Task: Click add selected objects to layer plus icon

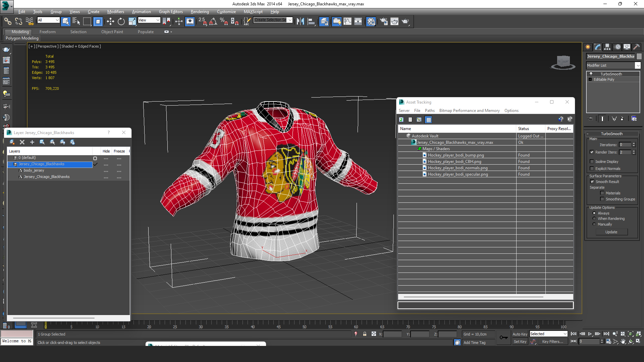Action: tap(32, 142)
